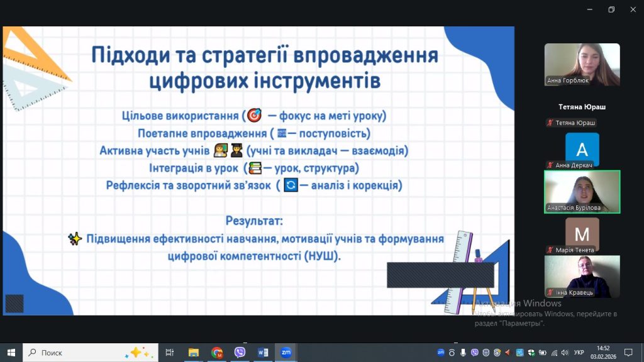
Task: Click the network icon in system tray
Action: click(552, 353)
